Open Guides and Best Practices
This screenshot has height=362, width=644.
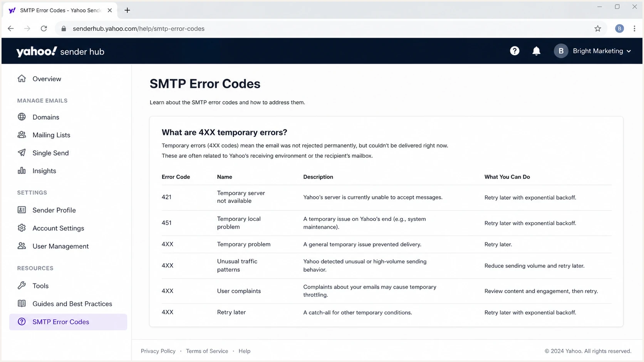pos(72,304)
